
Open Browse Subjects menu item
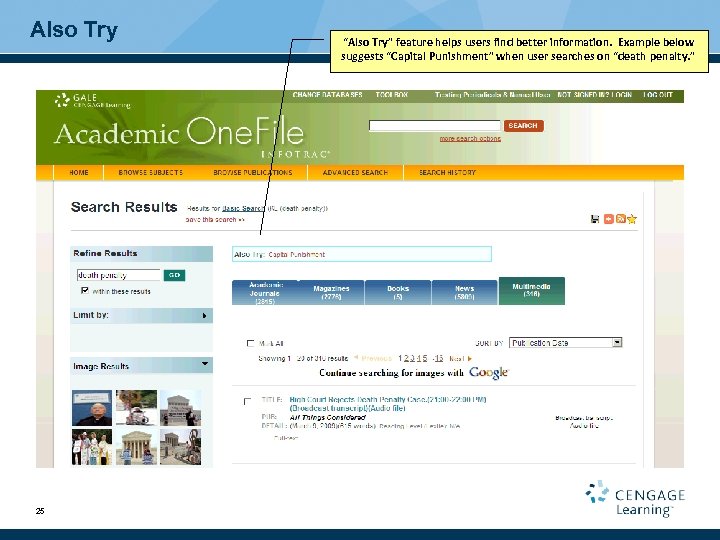pos(151,173)
